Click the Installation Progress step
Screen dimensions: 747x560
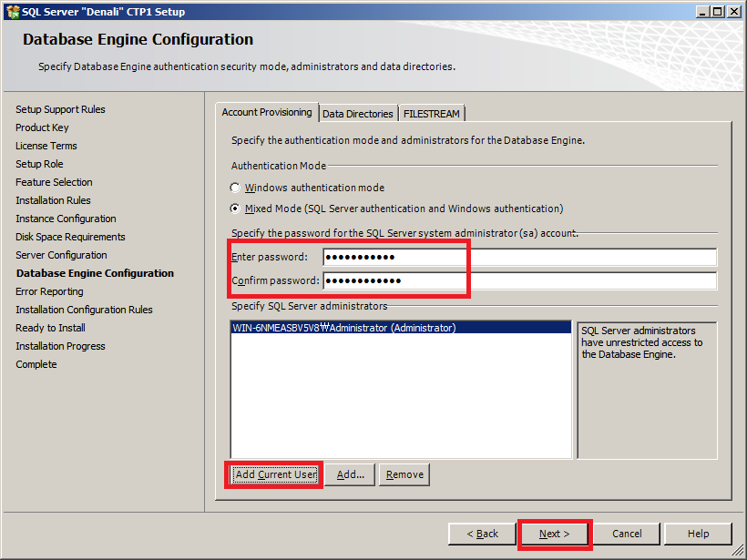(x=60, y=346)
